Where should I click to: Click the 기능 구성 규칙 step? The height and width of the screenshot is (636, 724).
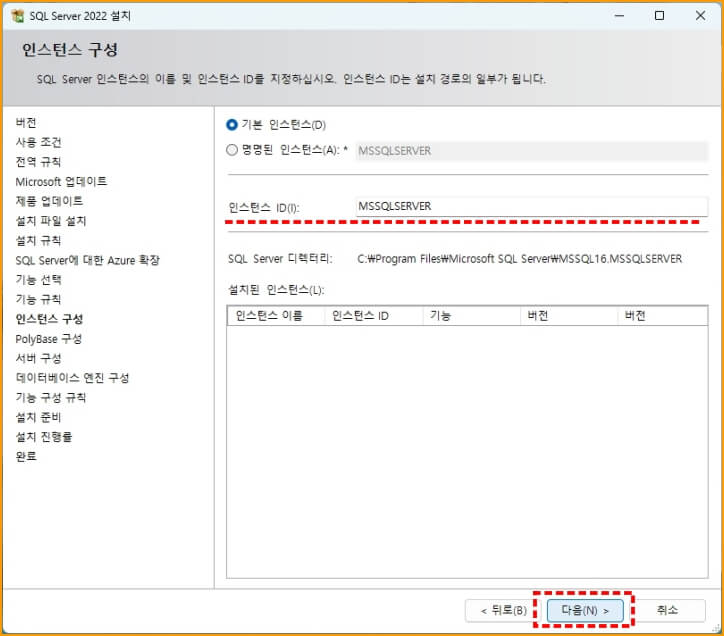51,398
